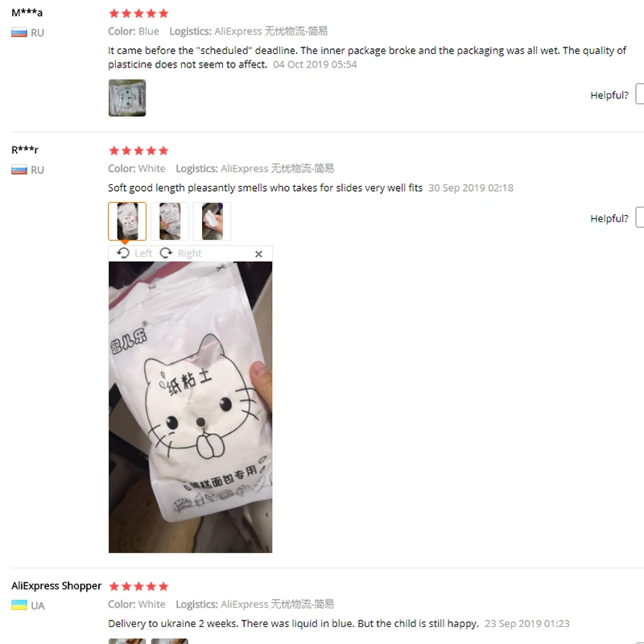
Task: Select R***r's first review thumbnail
Action: (x=127, y=221)
